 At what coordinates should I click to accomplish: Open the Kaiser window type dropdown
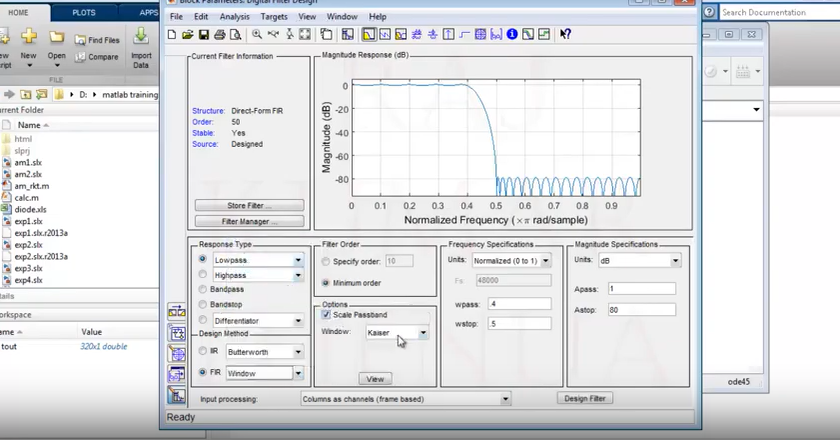pyautogui.click(x=397, y=333)
